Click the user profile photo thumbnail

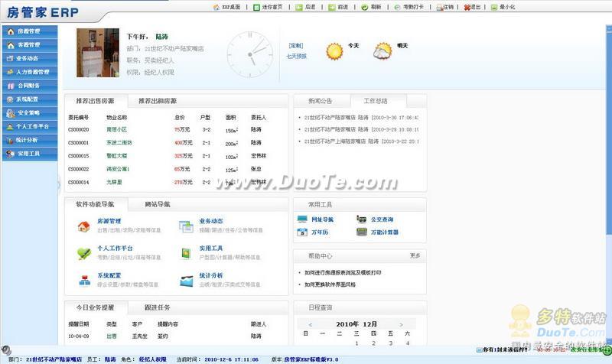point(98,53)
